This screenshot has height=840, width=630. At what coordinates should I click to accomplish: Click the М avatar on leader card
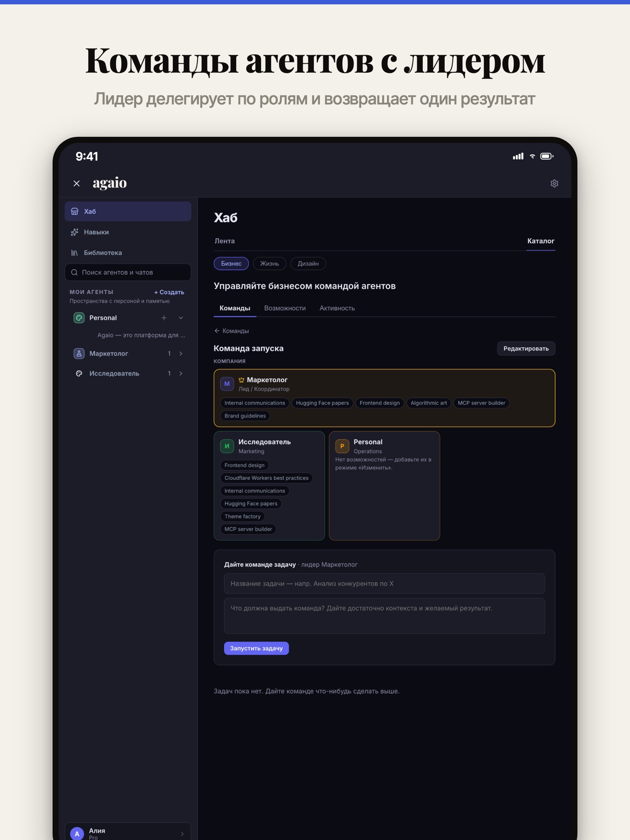point(227,384)
